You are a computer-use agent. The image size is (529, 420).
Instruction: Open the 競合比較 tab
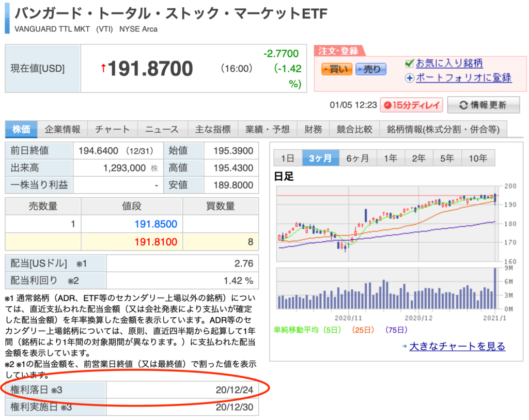tap(354, 129)
